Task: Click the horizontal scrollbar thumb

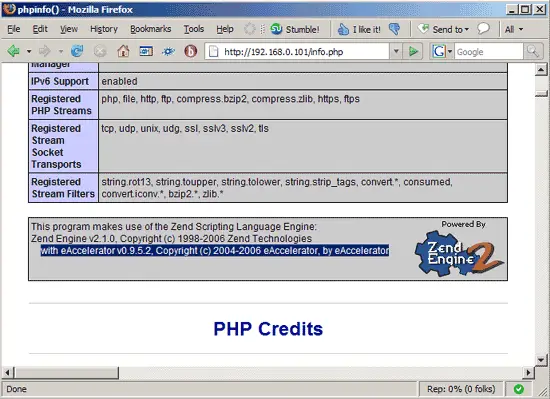Action: (66, 372)
